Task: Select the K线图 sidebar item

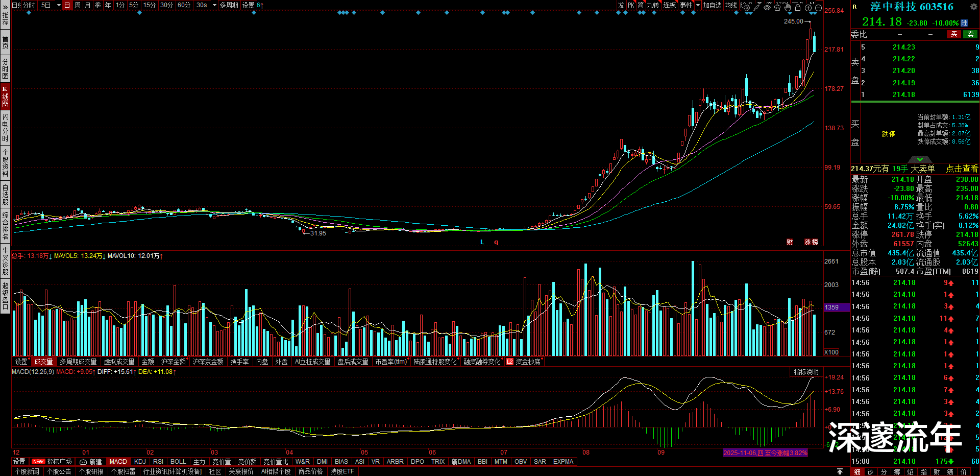Action: click(x=5, y=96)
